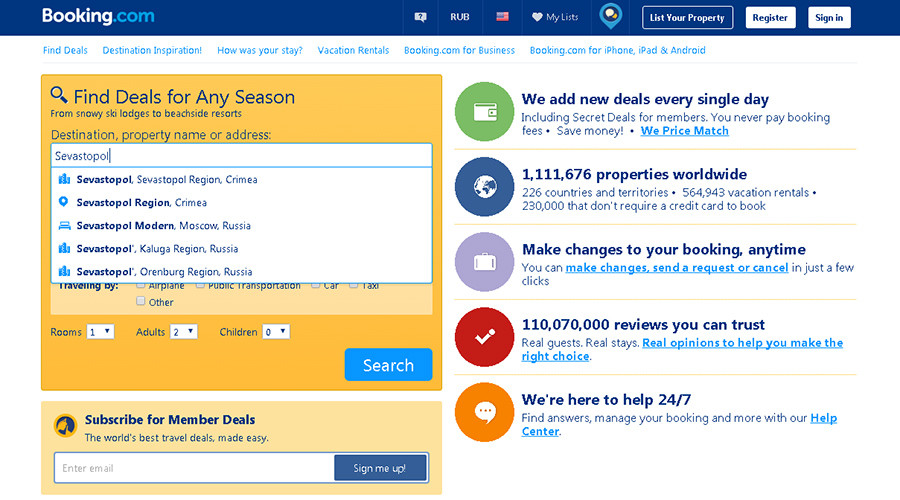900x500 pixels.
Task: Click heading 1,111,676 properties worldwide
Action: (x=634, y=175)
